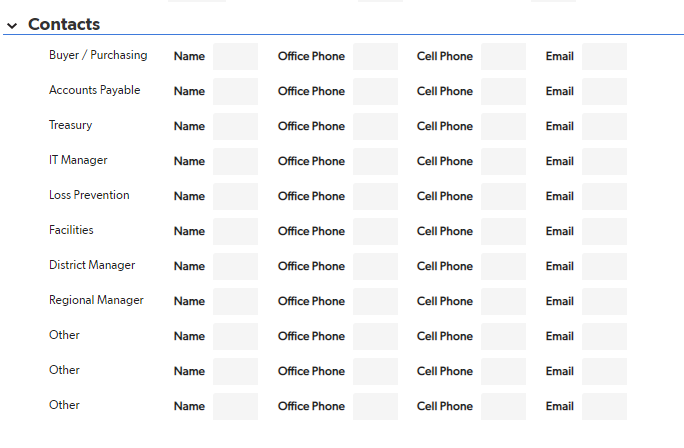
Task: Click District Manager Cell Phone field
Action: [x=503, y=266]
